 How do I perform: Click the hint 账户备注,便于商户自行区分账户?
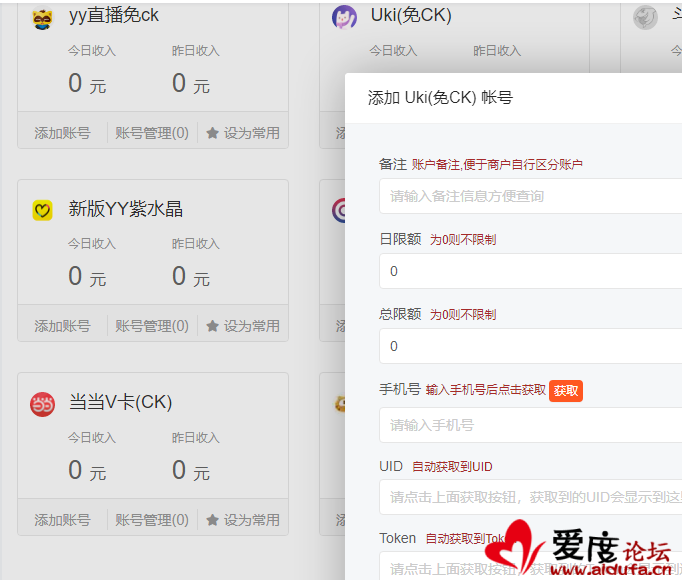[497, 165]
